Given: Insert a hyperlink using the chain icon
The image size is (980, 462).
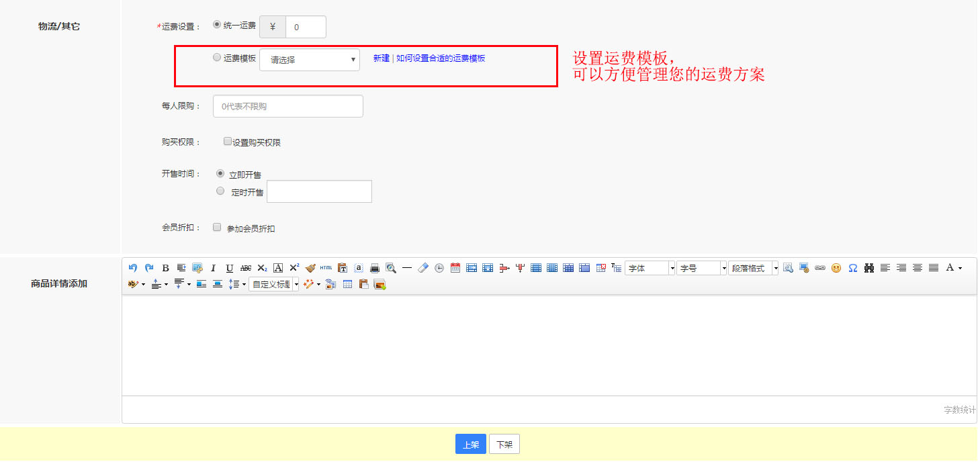Looking at the screenshot, I should click(819, 268).
